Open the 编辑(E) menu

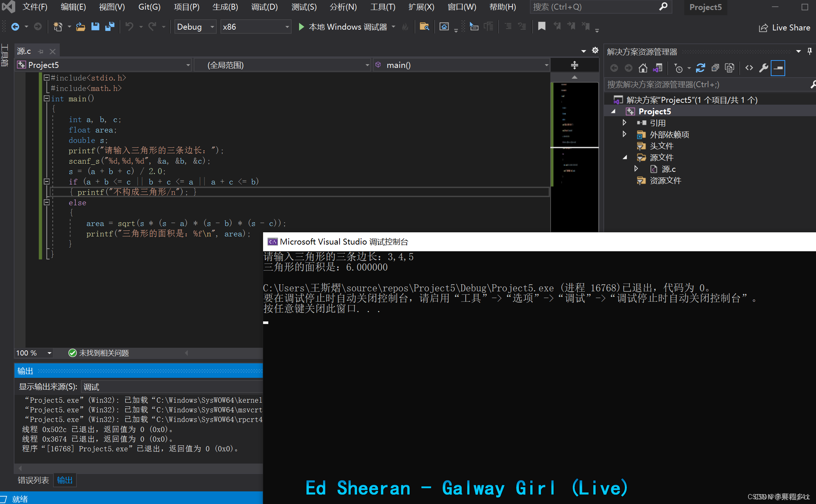coord(73,7)
